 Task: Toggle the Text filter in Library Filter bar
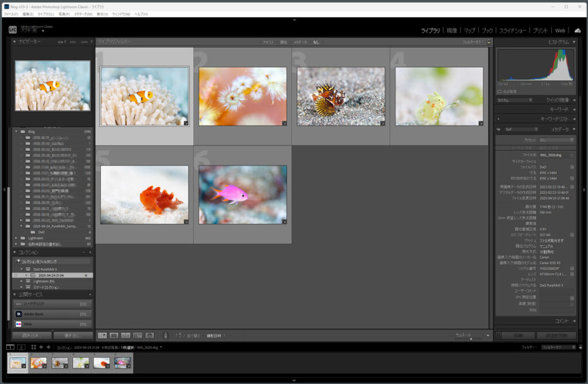coord(268,42)
